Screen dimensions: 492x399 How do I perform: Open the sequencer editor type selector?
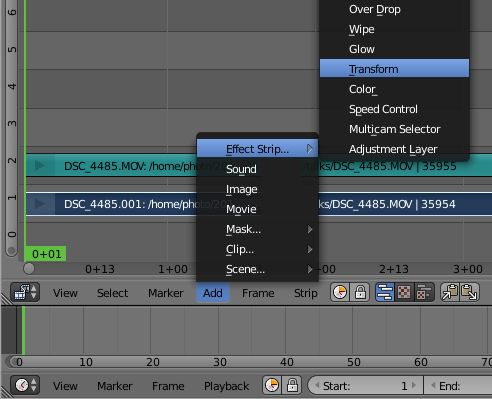[25, 292]
